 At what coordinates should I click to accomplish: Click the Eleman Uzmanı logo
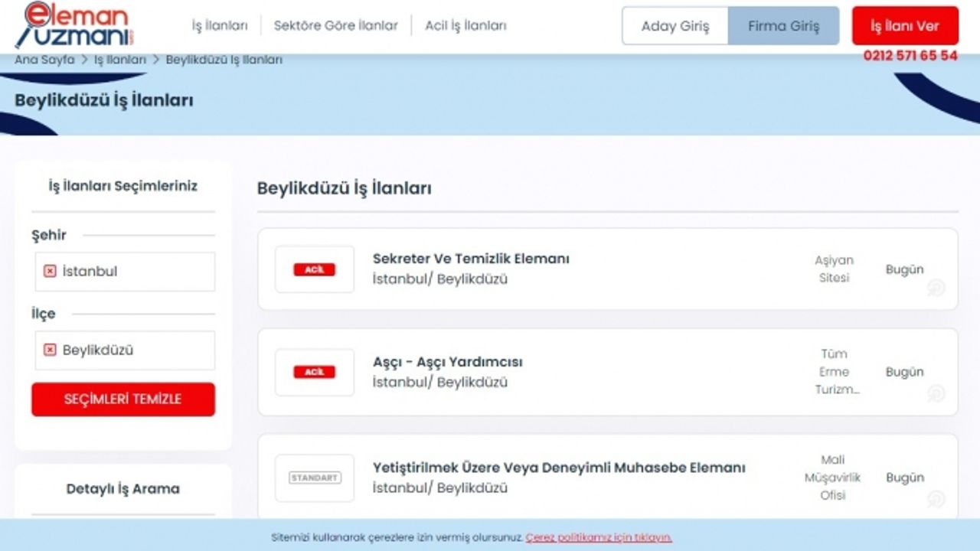click(73, 25)
